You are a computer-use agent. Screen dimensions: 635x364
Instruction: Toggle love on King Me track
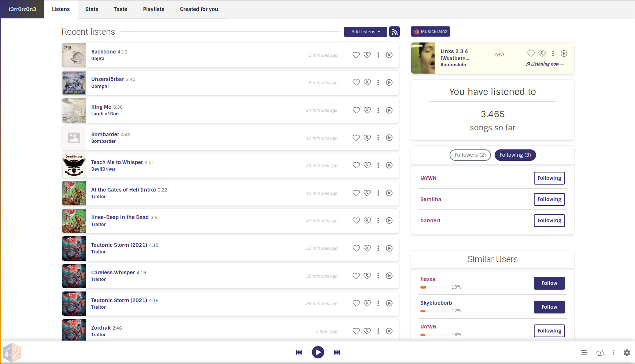tap(356, 110)
